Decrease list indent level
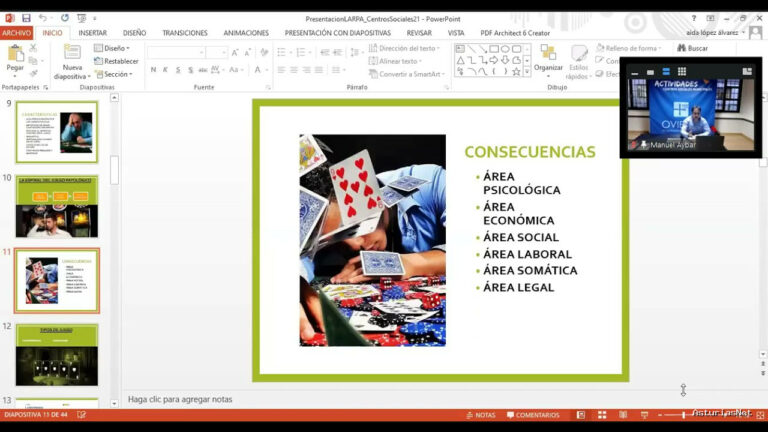The image size is (768, 432). pos(325,52)
